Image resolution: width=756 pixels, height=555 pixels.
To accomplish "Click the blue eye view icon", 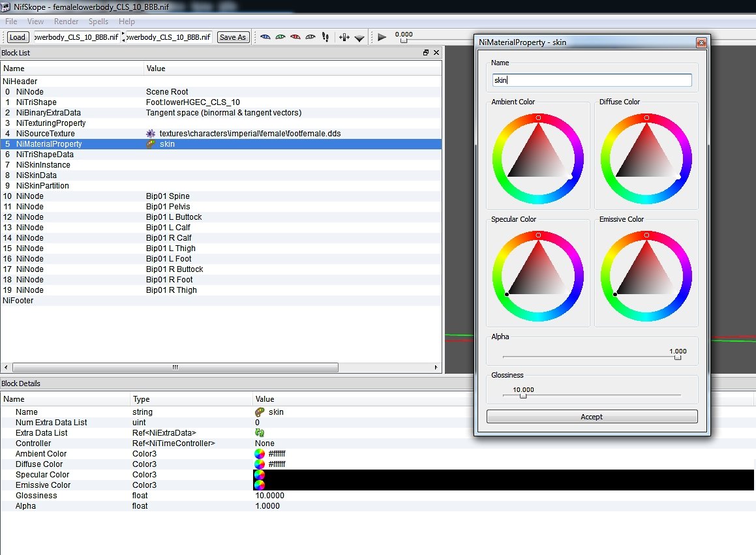I will [265, 37].
